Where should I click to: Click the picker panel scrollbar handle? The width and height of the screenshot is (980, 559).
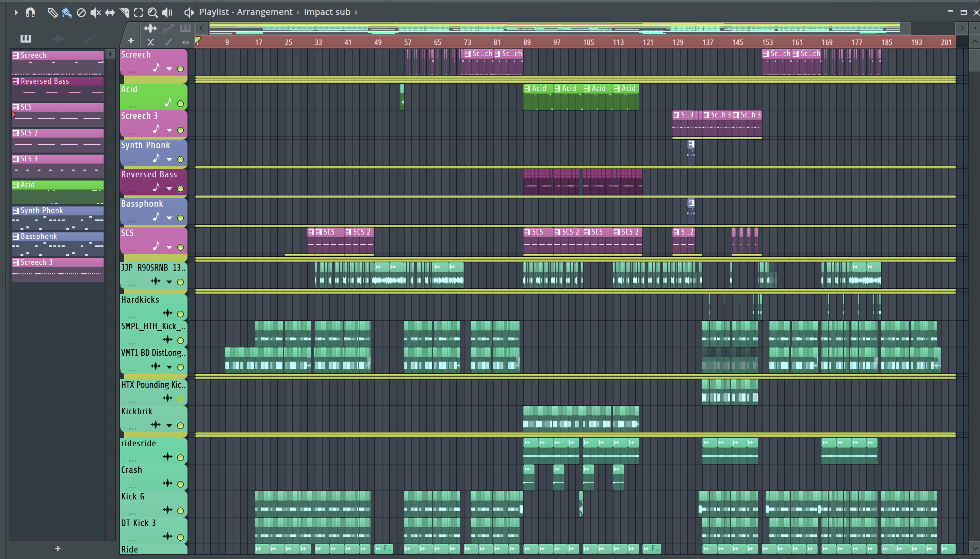pyautogui.click(x=110, y=54)
